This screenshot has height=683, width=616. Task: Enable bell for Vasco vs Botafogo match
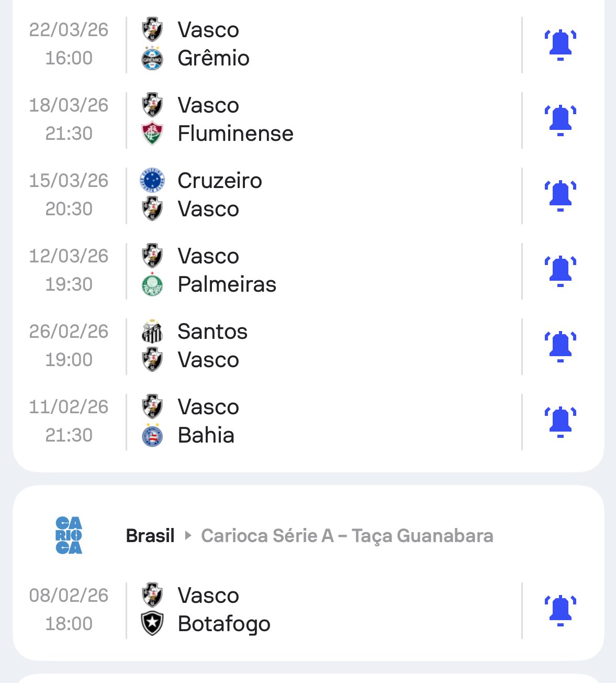click(560, 610)
